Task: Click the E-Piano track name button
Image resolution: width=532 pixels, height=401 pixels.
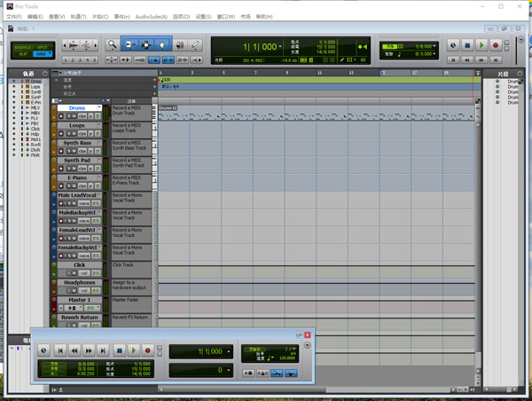Action: [x=77, y=177]
